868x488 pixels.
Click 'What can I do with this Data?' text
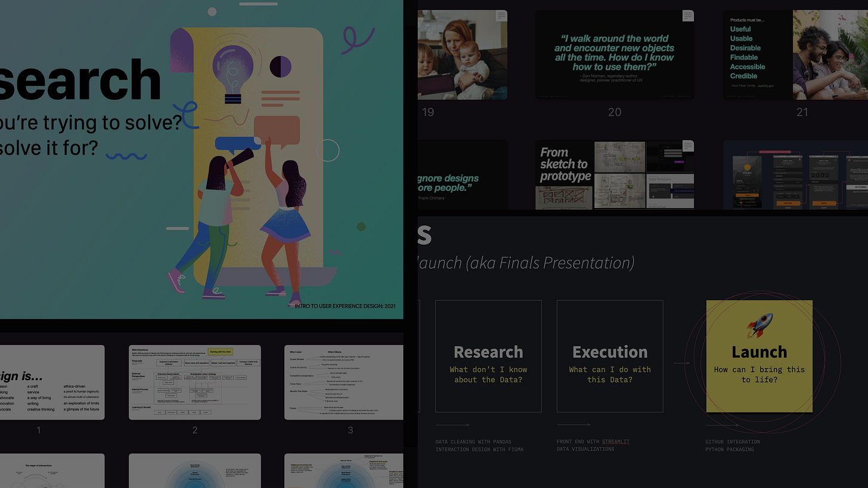click(610, 374)
